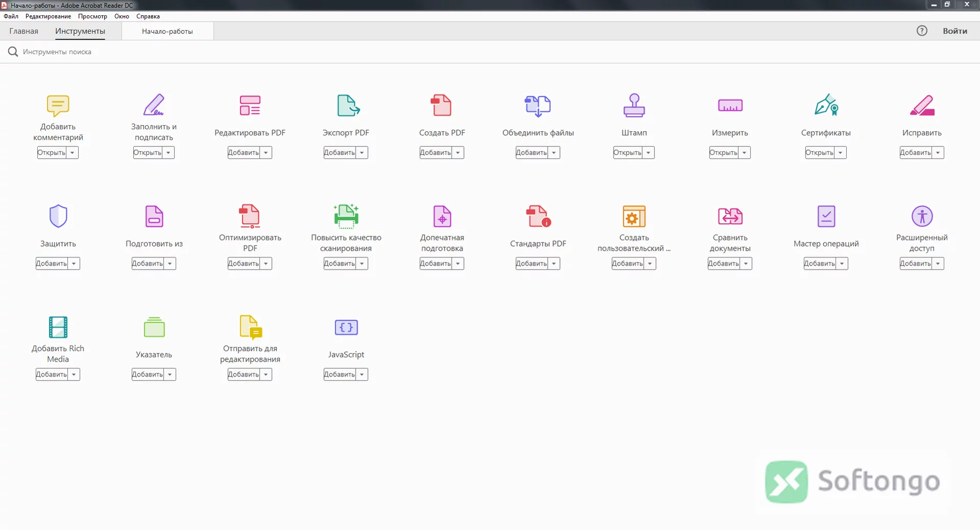Expand dropdown arrow under Сертификаты
Viewport: 980px width, 530px height.
pos(840,153)
